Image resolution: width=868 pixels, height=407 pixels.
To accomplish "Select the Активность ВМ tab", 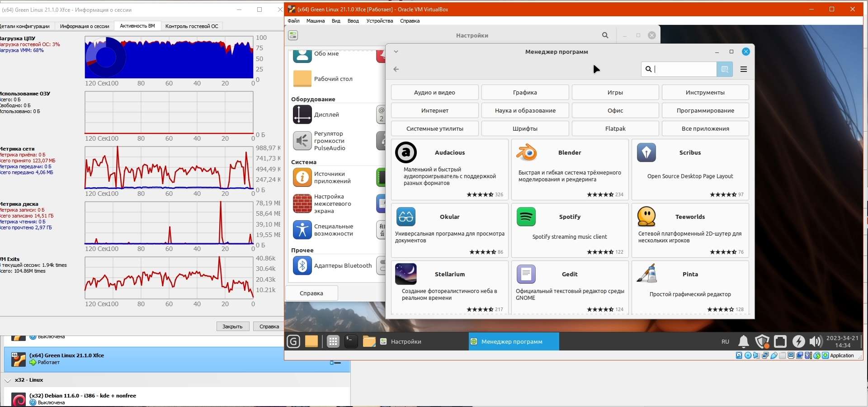I will (x=137, y=26).
